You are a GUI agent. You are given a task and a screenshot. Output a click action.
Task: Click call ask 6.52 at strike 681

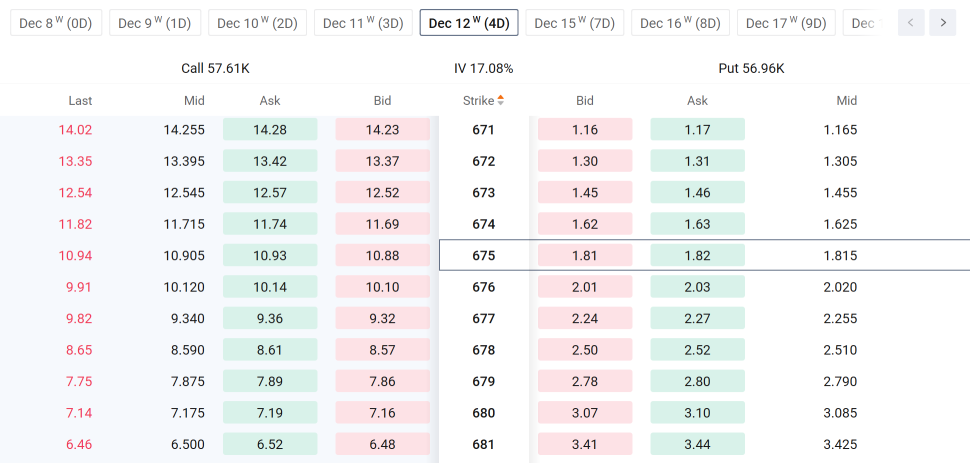[270, 444]
